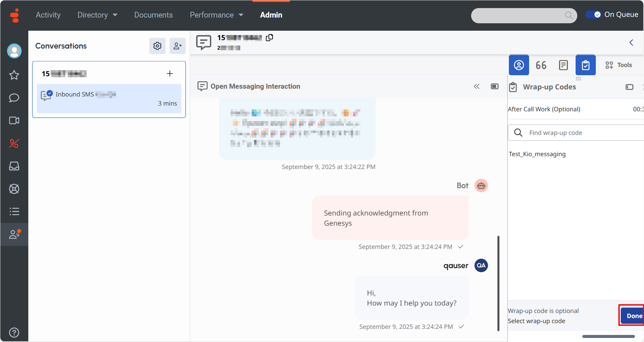This screenshot has width=644, height=342.
Task: Click the Bot avatar icon
Action: (481, 186)
